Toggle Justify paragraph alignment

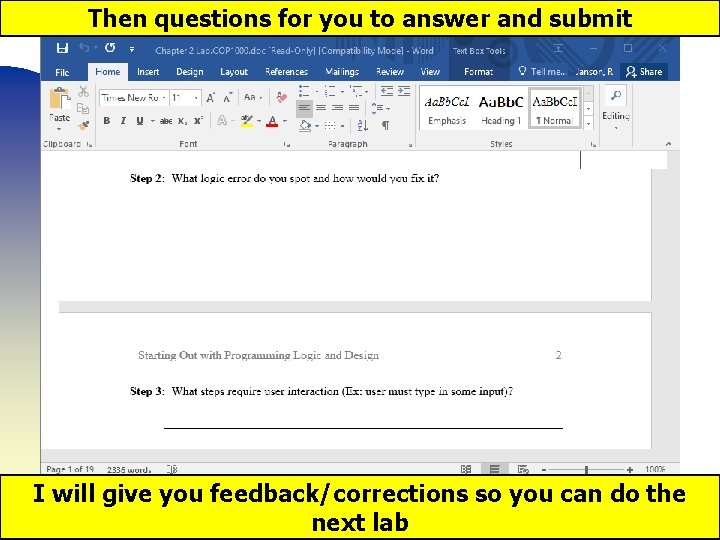click(354, 108)
